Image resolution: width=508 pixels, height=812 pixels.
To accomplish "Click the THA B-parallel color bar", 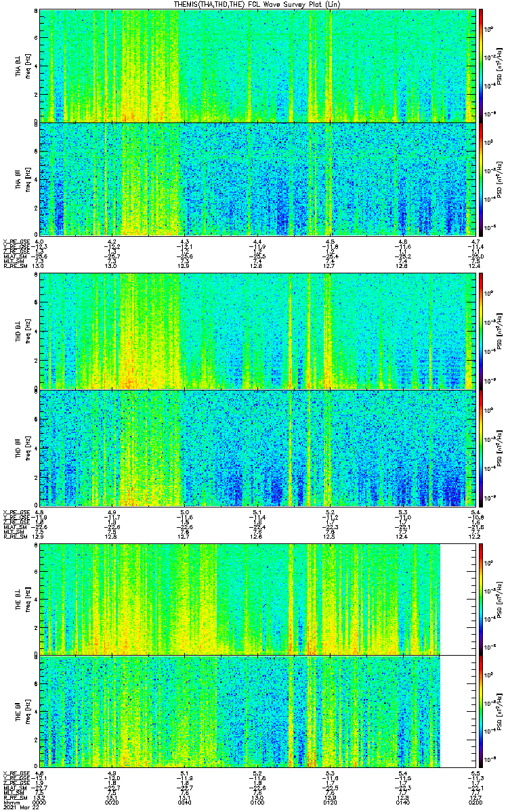I will [x=481, y=179].
